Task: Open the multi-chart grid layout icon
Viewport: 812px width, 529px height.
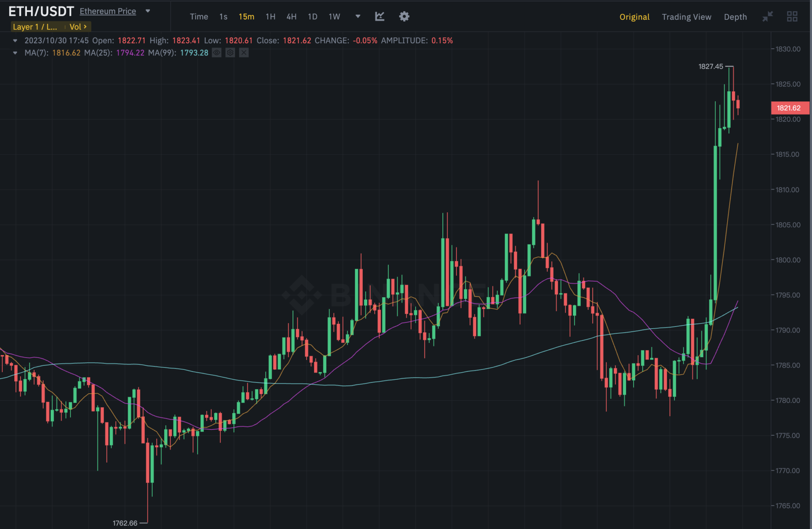Action: [x=792, y=16]
